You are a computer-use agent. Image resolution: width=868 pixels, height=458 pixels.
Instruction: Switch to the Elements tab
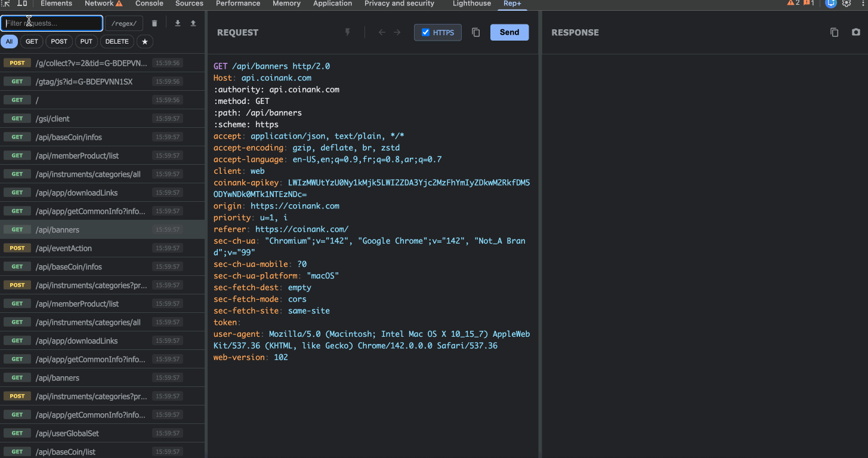57,4
